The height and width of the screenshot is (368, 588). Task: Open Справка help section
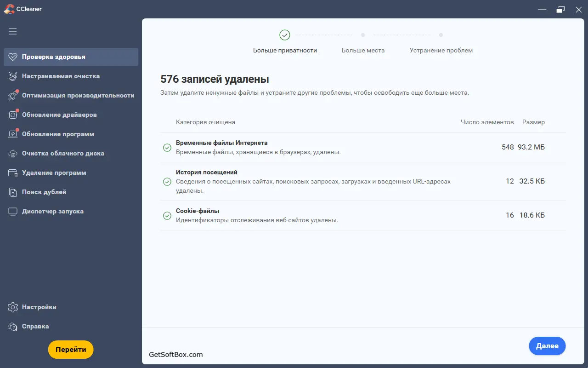(x=13, y=327)
